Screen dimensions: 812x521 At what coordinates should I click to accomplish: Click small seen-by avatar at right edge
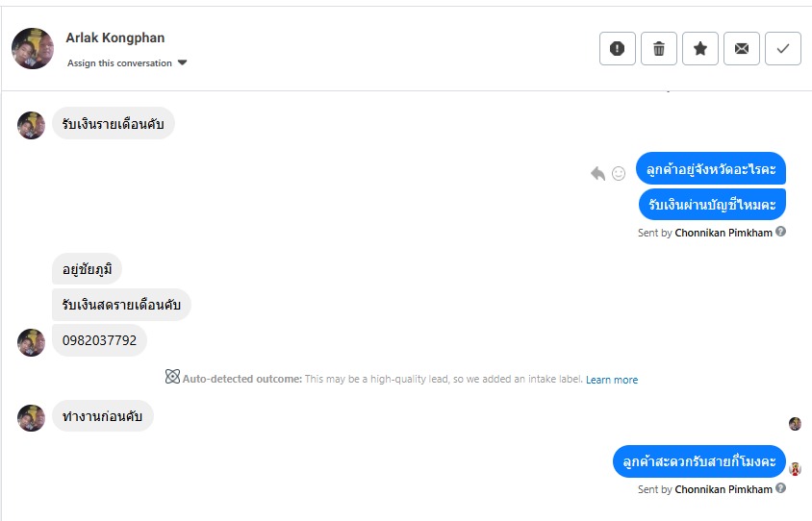click(x=795, y=424)
